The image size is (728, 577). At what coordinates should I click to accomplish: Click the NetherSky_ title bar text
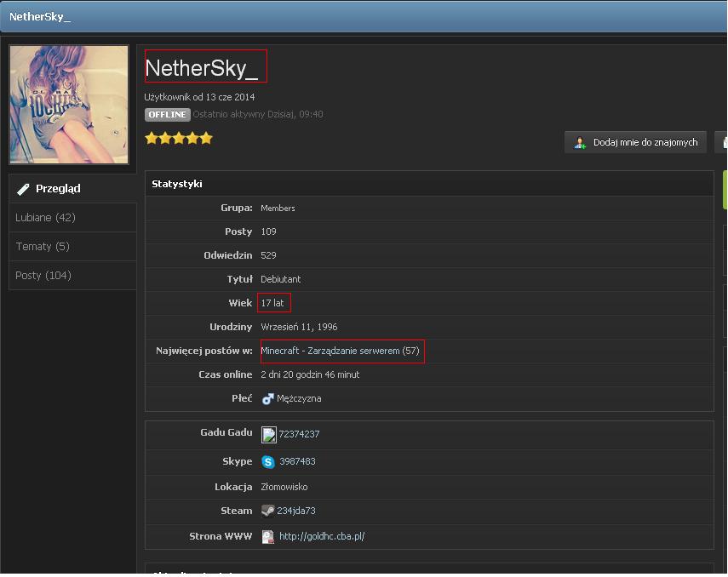(x=40, y=17)
